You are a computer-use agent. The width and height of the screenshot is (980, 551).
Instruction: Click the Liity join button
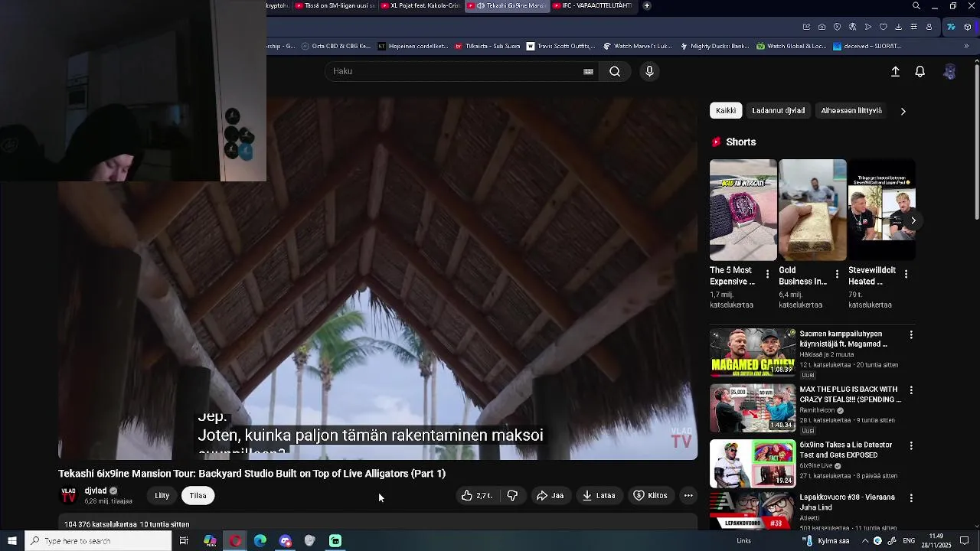(x=162, y=495)
